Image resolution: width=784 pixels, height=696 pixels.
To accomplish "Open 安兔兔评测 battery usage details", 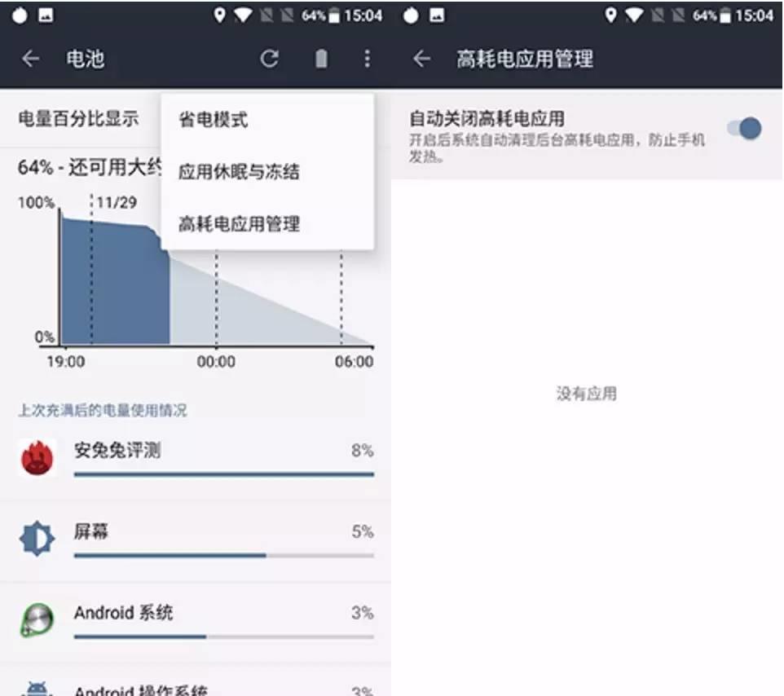I will point(196,459).
